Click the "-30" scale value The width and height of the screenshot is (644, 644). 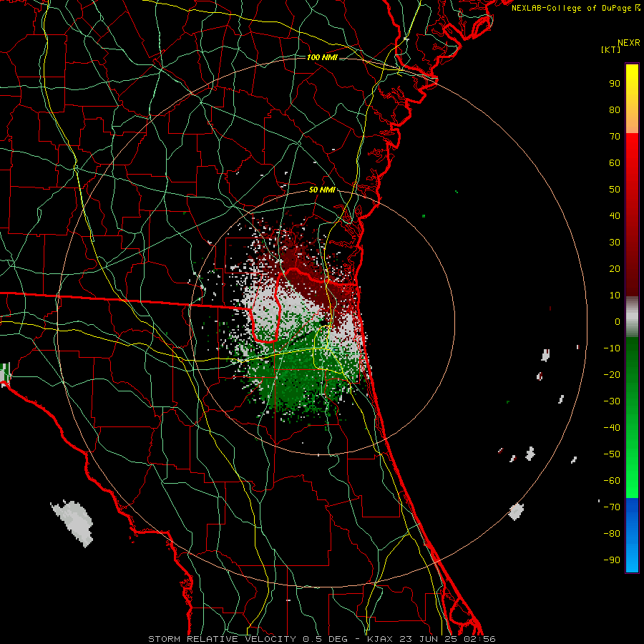click(x=612, y=401)
